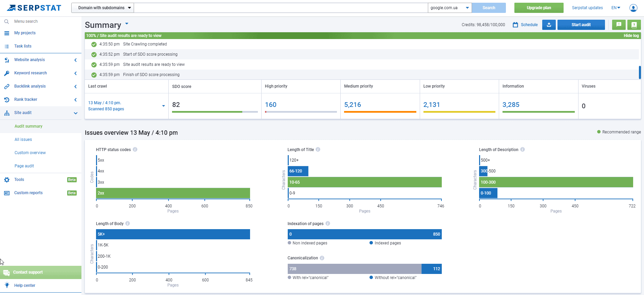
Task: Click the Task lists icon
Action: coord(6,46)
